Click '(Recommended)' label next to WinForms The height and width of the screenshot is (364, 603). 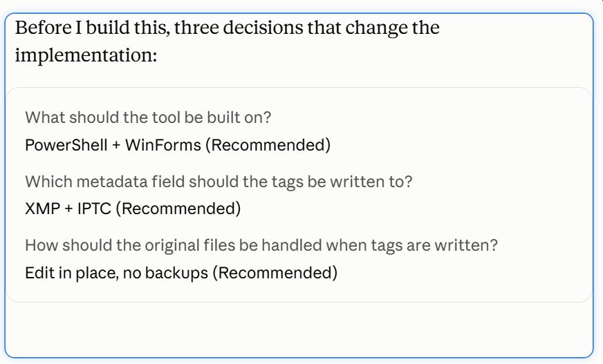tap(268, 145)
